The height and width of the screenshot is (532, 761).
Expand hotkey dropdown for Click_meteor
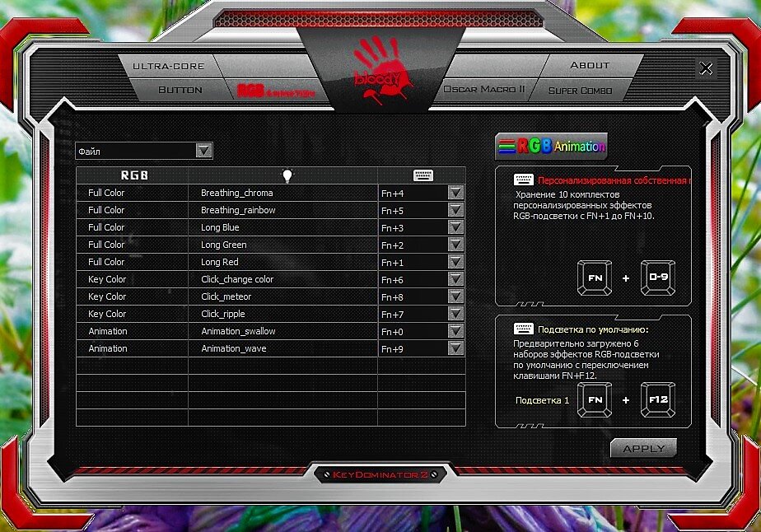[455, 296]
